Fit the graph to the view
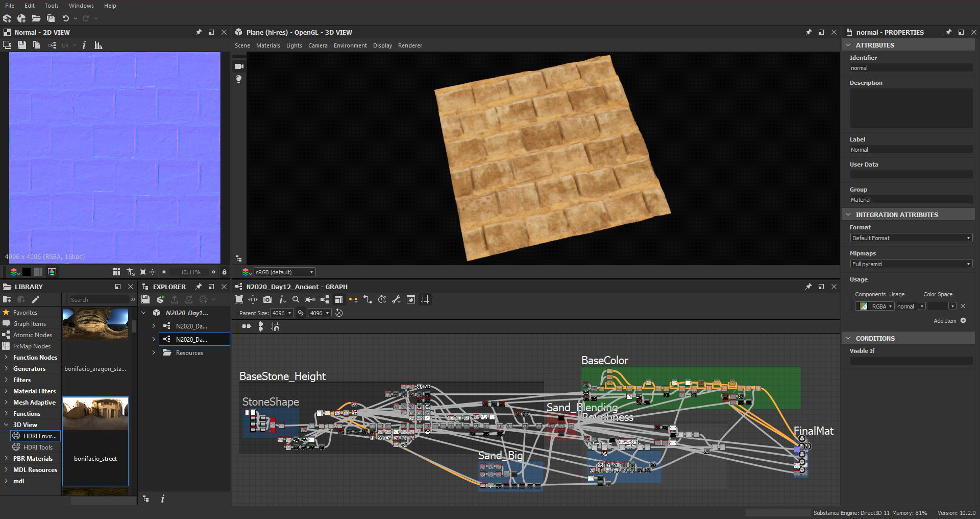The image size is (980, 519). click(238, 299)
